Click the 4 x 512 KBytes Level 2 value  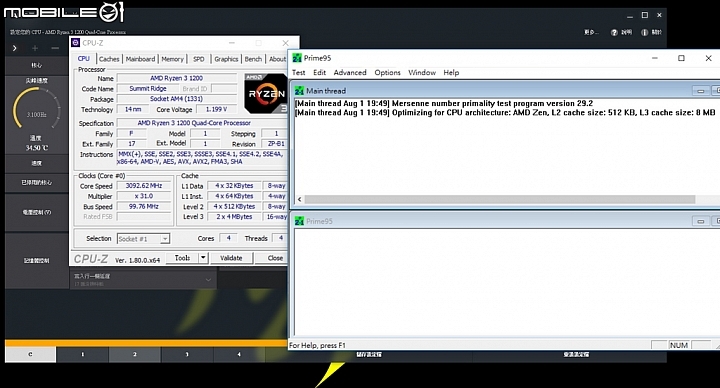234,207
